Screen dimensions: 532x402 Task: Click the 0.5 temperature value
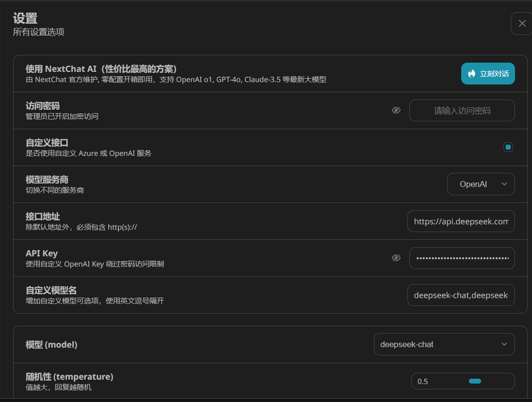[x=422, y=381]
